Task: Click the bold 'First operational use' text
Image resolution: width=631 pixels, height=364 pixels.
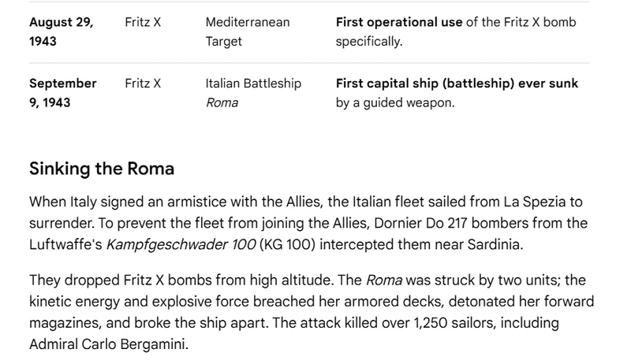Action: 399,22
